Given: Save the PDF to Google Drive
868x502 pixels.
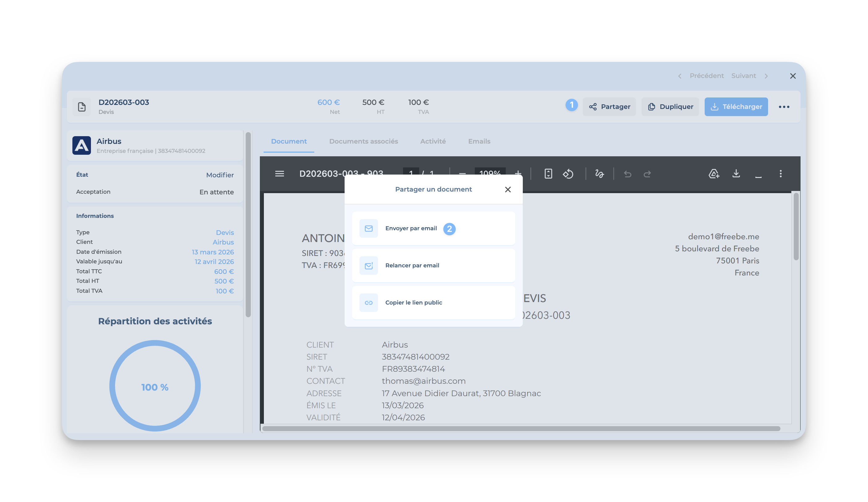Looking at the screenshot, I should [x=714, y=173].
